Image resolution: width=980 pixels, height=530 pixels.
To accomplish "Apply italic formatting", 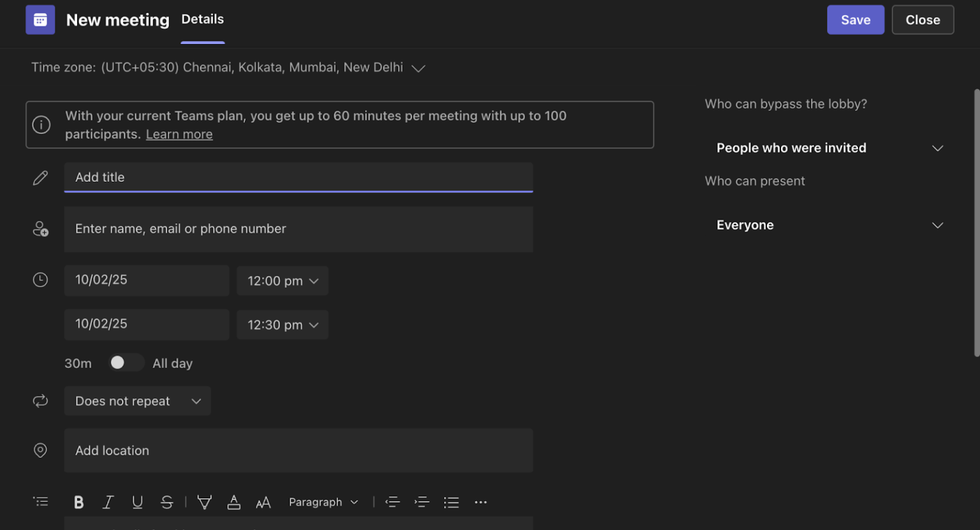I will coord(108,502).
